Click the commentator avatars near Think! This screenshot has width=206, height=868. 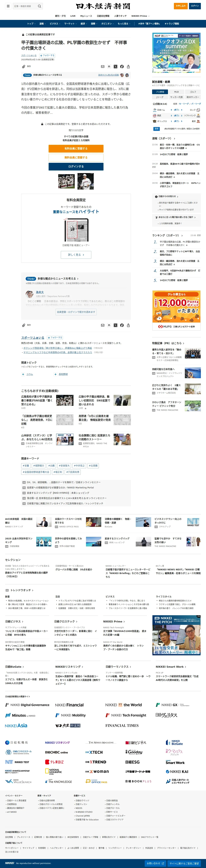(124, 75)
